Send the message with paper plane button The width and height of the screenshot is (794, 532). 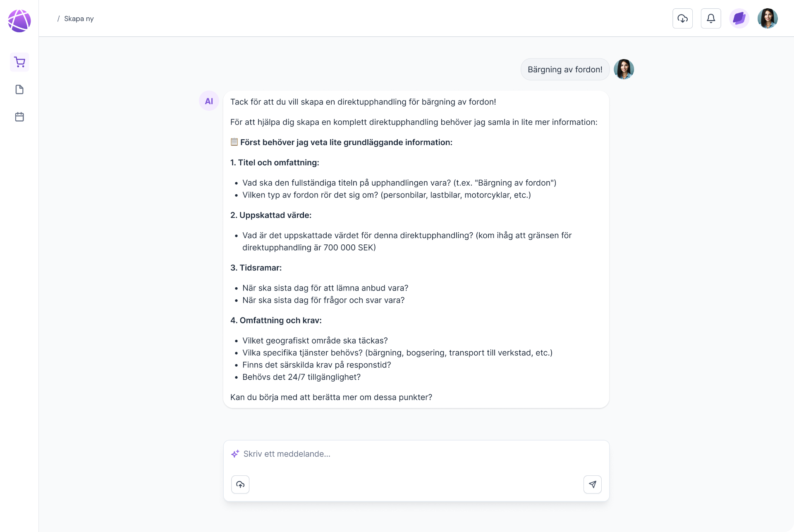tap(592, 484)
